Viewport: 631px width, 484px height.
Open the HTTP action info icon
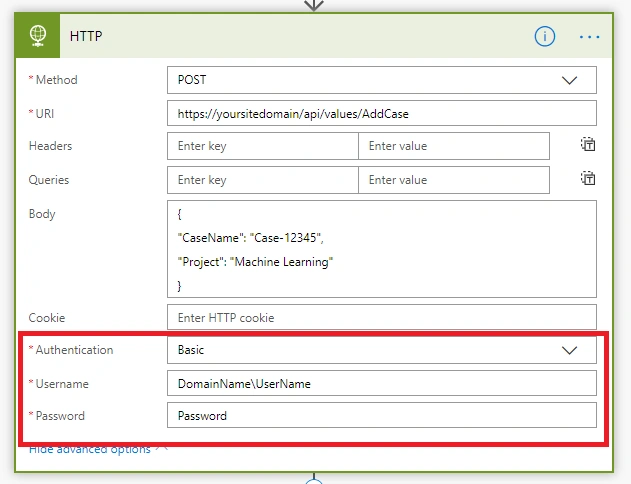pyautogui.click(x=544, y=37)
